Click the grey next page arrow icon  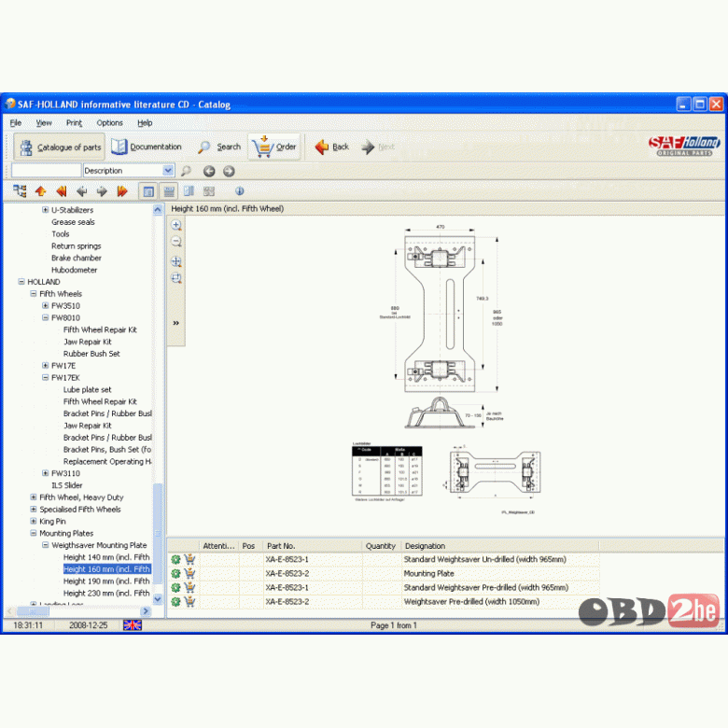point(102,190)
